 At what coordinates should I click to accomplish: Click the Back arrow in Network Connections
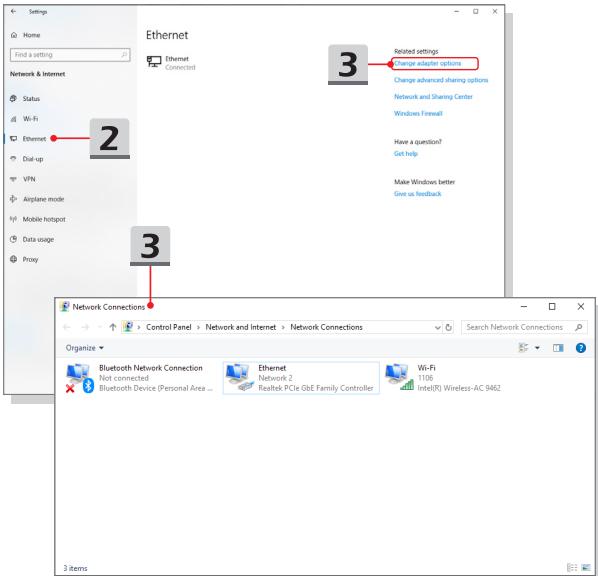67,327
